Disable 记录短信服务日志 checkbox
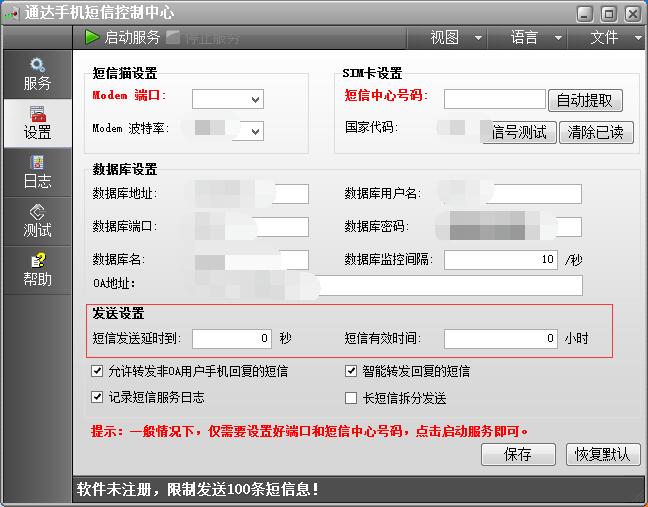The image size is (648, 507). pyautogui.click(x=97, y=397)
